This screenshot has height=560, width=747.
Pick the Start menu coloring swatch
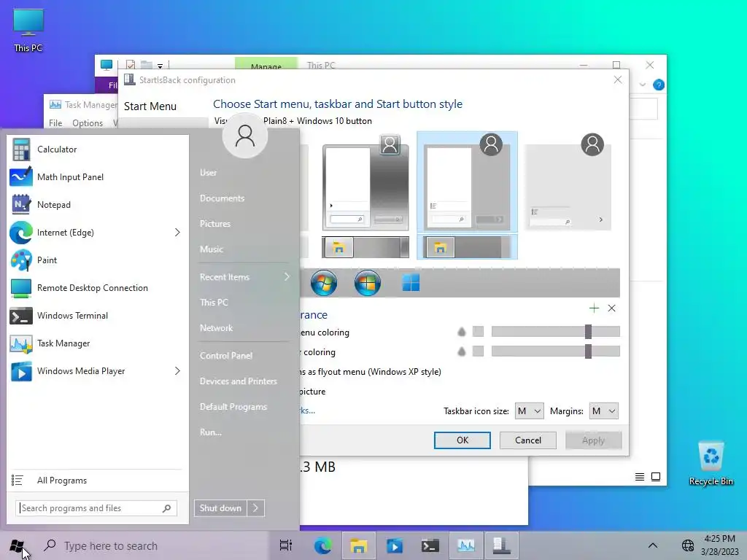[x=478, y=332]
